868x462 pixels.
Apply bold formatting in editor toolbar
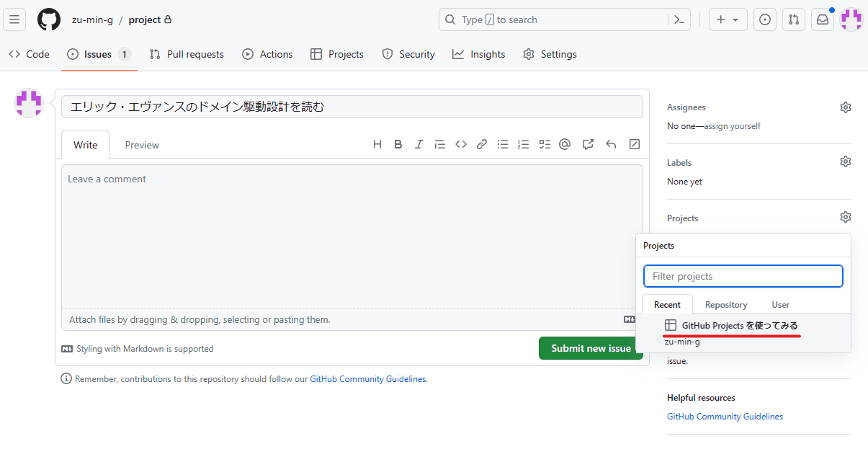(398, 144)
